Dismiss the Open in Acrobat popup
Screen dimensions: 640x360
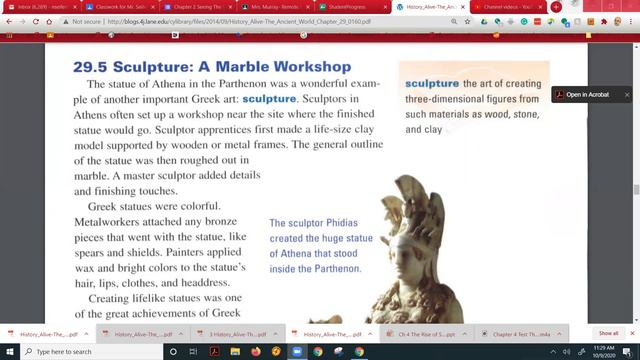coord(627,95)
